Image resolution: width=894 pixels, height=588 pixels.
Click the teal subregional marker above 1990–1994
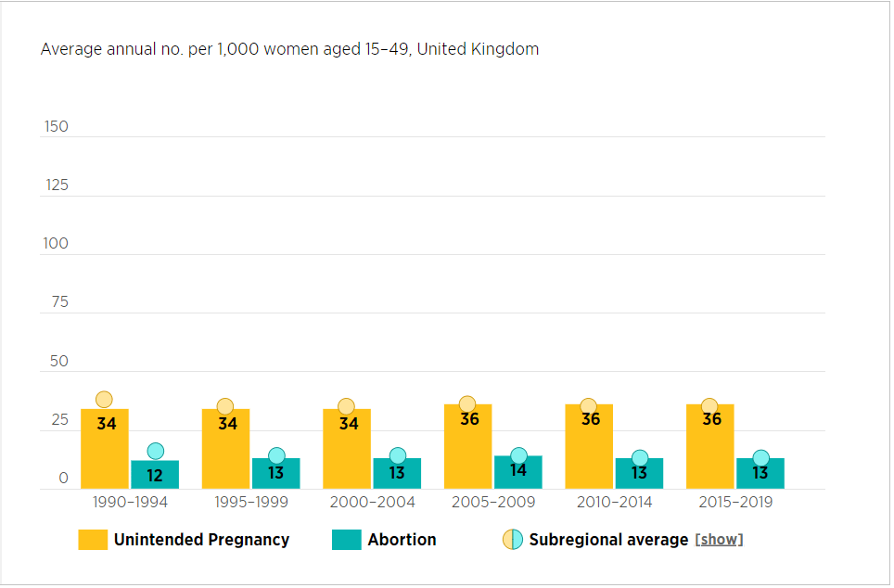pos(155,452)
